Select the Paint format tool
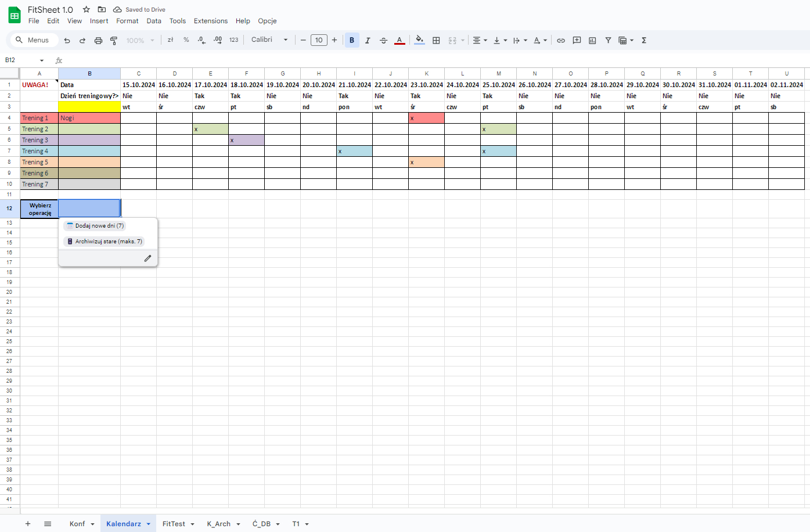Screen dimensions: 810x532 (x=114, y=40)
